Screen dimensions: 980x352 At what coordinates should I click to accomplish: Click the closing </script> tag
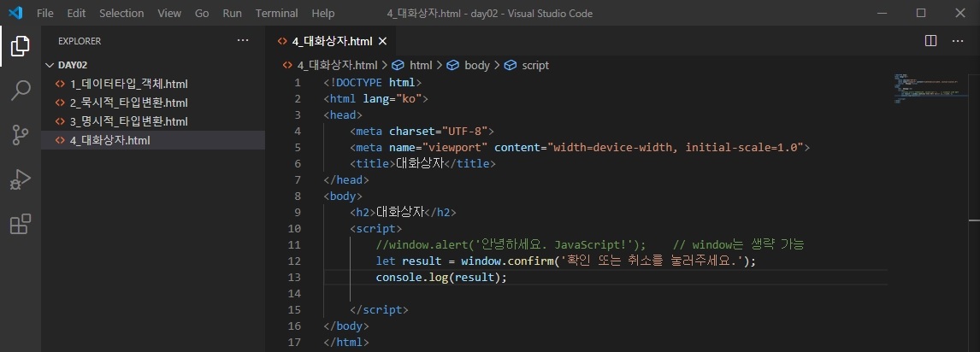click(380, 309)
